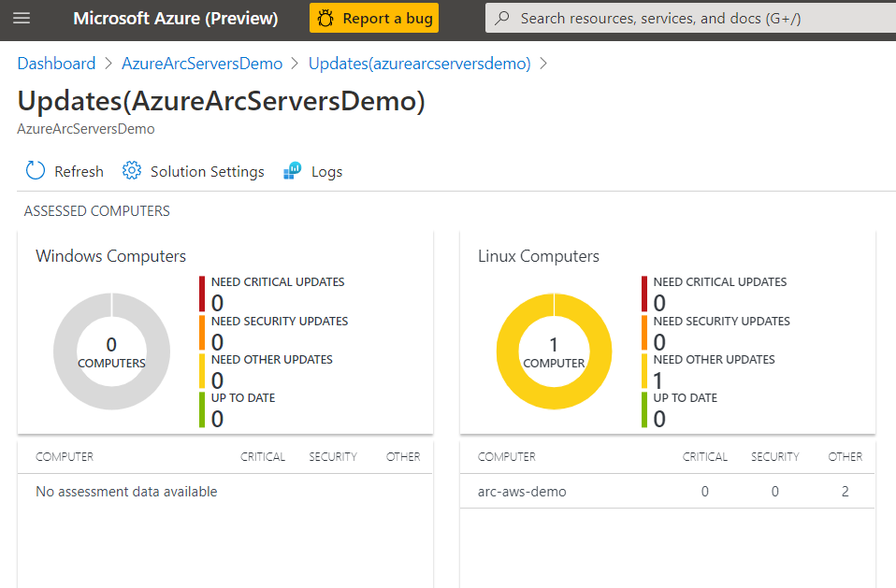
Task: Open the hamburger portal menu
Action: coord(22,19)
